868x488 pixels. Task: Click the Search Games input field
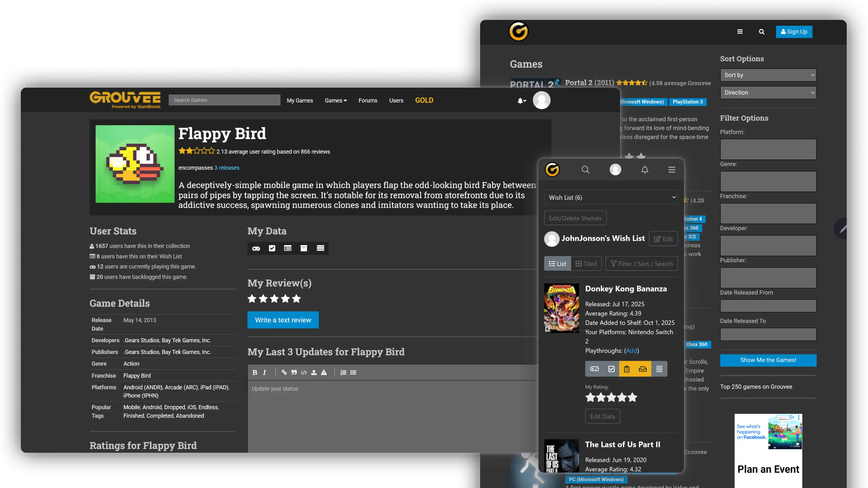click(x=224, y=100)
